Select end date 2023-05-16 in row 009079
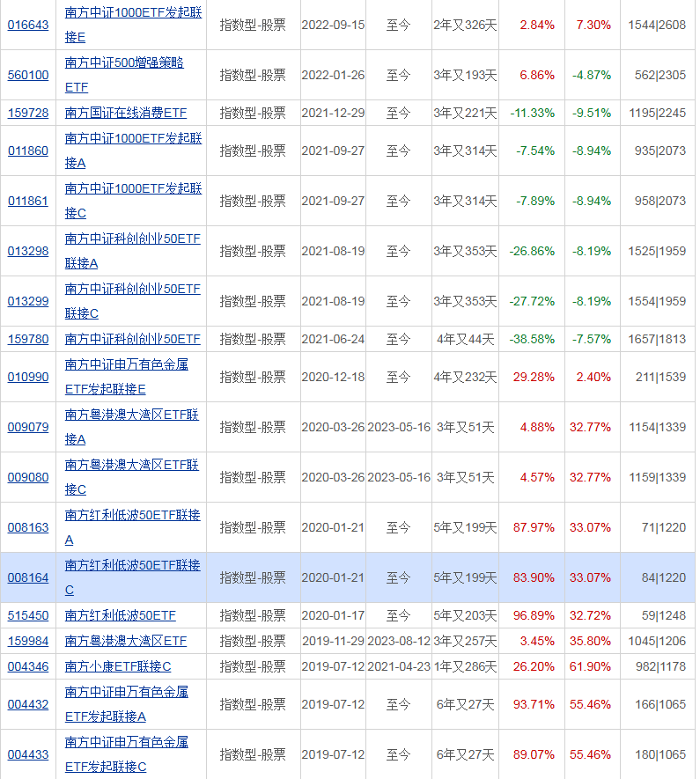The width and height of the screenshot is (700, 779). pos(399,427)
